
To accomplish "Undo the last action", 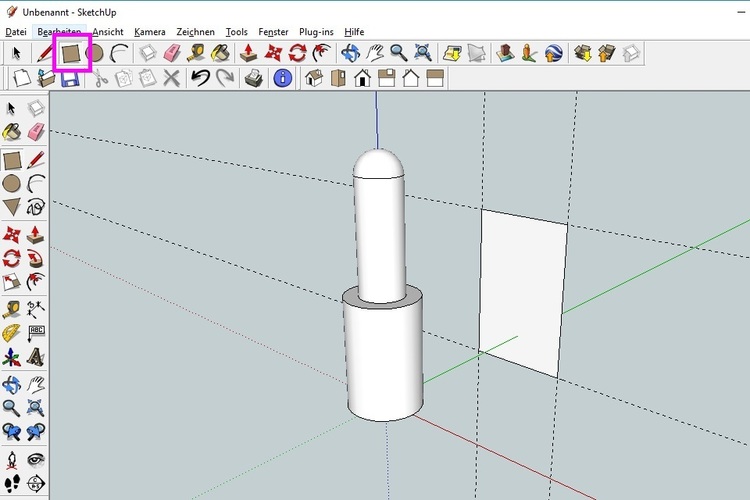I will (200, 78).
